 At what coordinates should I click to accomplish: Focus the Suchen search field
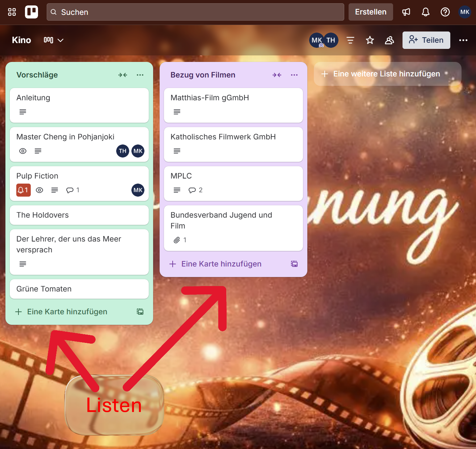195,12
